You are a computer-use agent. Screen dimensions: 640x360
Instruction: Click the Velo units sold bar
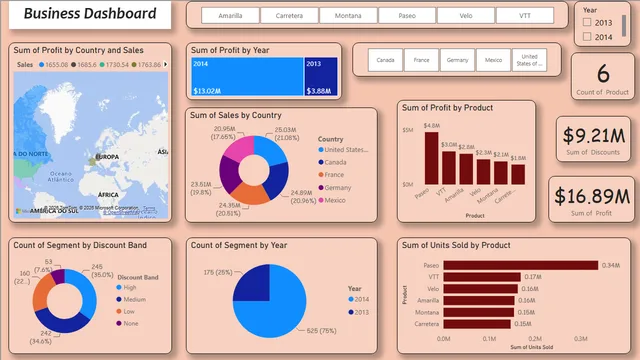coord(481,289)
